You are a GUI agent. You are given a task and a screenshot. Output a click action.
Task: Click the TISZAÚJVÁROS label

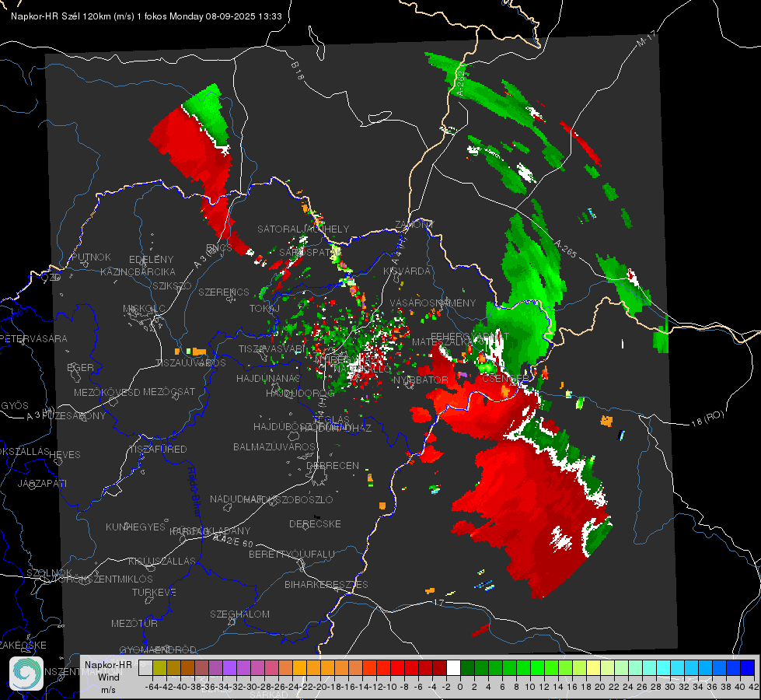190,363
